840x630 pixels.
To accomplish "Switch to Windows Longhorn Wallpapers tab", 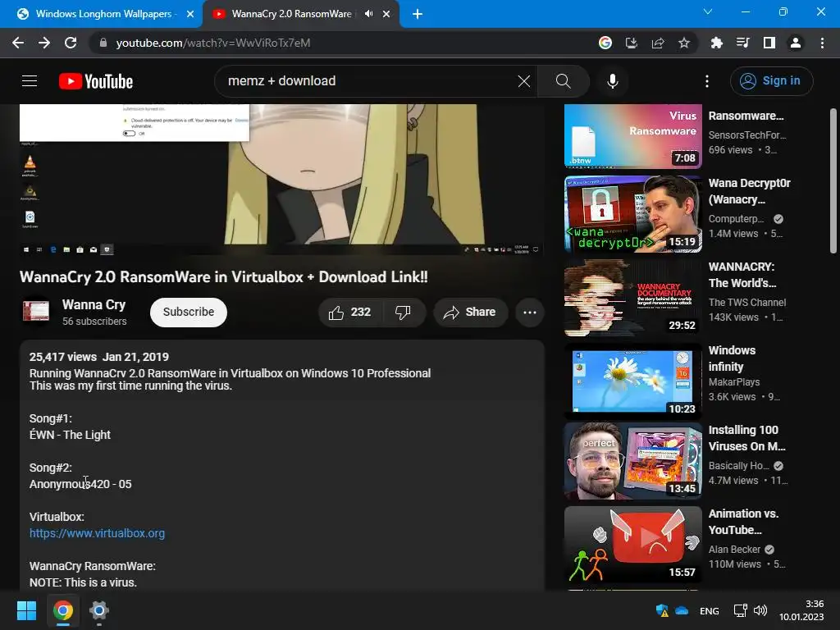I will (103, 14).
